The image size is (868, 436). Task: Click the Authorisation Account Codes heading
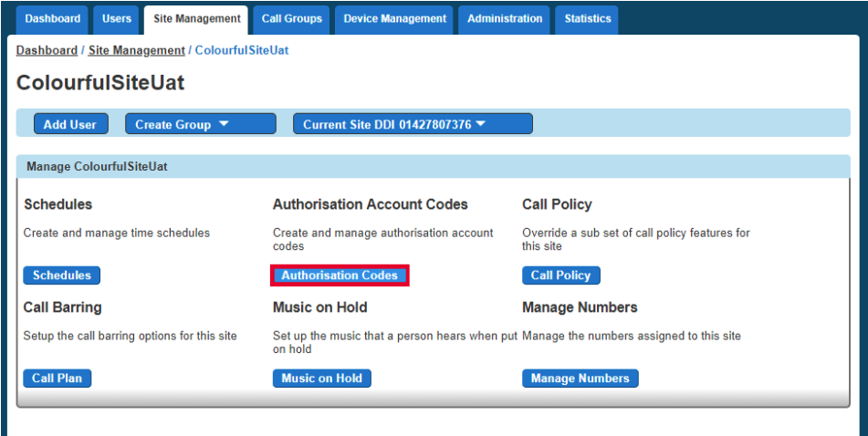(371, 204)
